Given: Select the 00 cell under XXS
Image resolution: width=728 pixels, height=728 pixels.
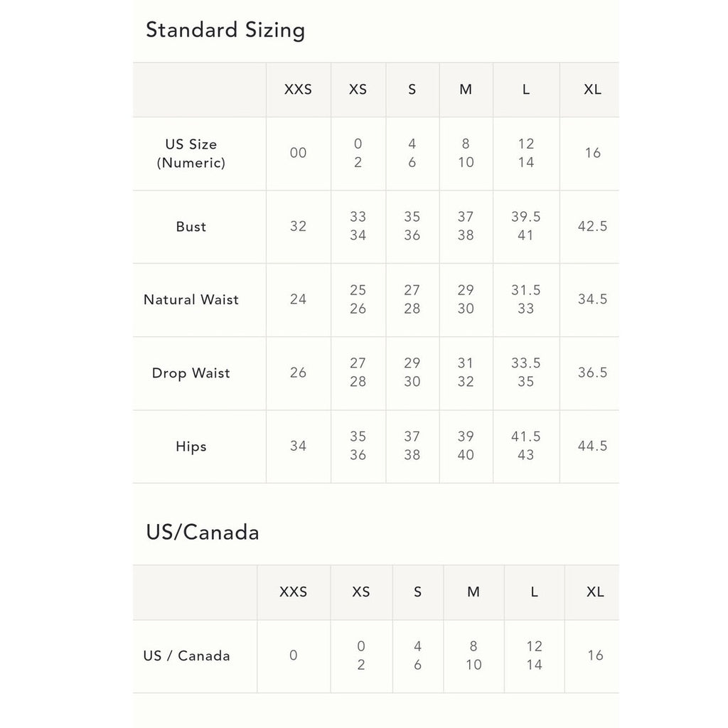Looking at the screenshot, I should coord(298,153).
